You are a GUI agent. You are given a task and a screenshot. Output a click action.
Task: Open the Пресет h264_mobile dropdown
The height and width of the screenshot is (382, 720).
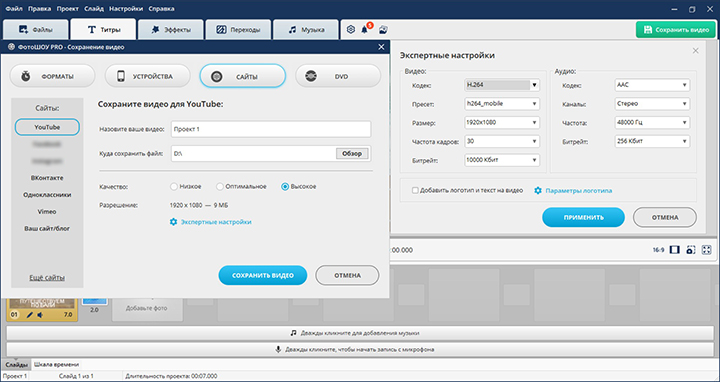tap(502, 104)
